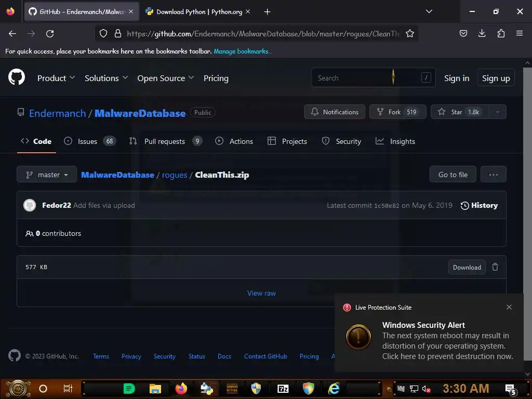Open the three-dot more options menu
This screenshot has width=532, height=399.
494,175
